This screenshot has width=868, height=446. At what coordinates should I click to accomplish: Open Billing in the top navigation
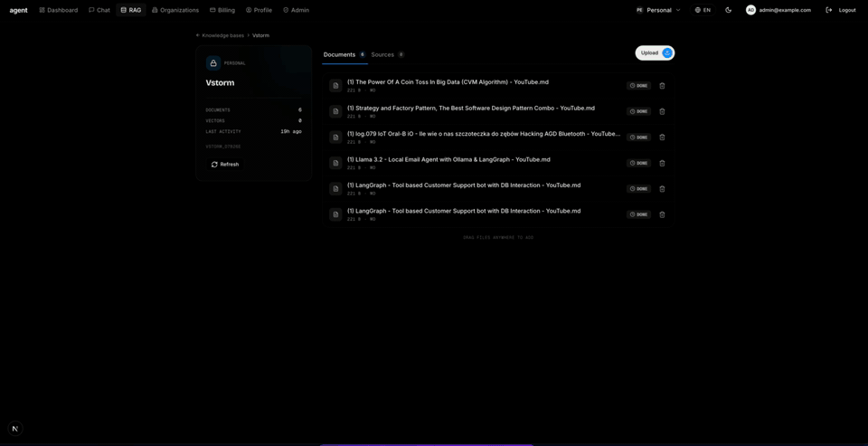(222, 10)
